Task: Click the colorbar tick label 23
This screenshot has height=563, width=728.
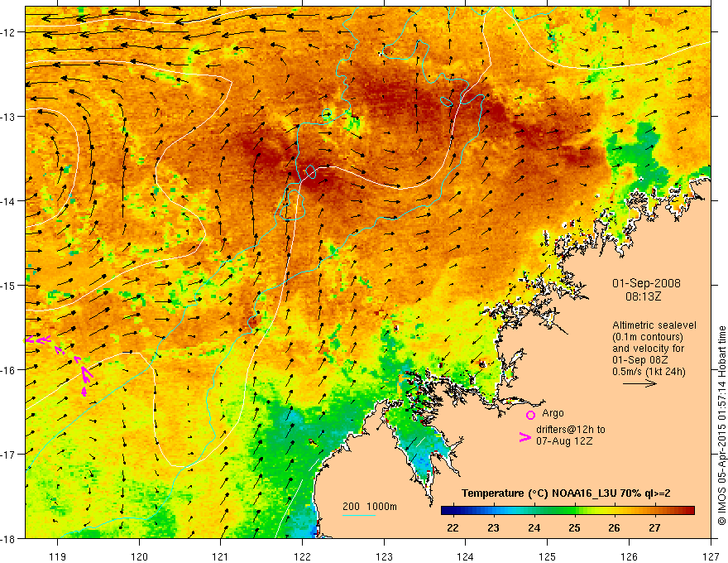Action: [494, 527]
